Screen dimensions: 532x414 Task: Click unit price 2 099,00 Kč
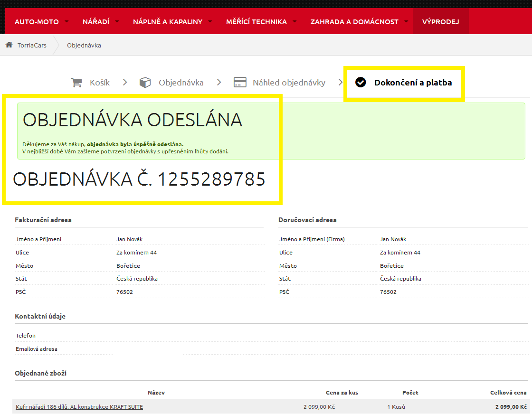coord(319,406)
